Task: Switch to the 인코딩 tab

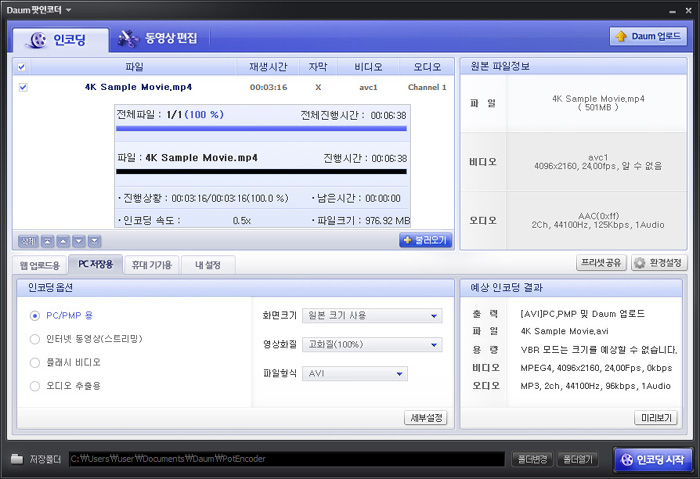Action: [61, 40]
